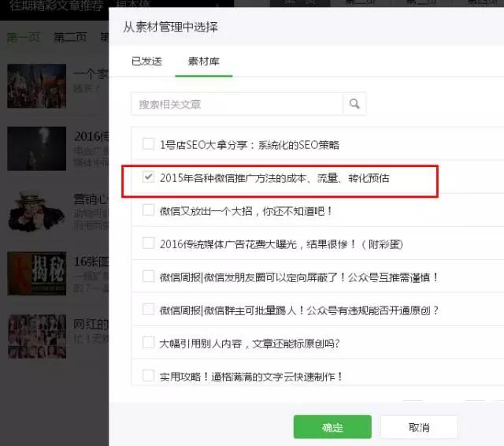504x446 pixels.
Task: Open the dark smoke thumbnail beside 2016
Action: (37, 148)
